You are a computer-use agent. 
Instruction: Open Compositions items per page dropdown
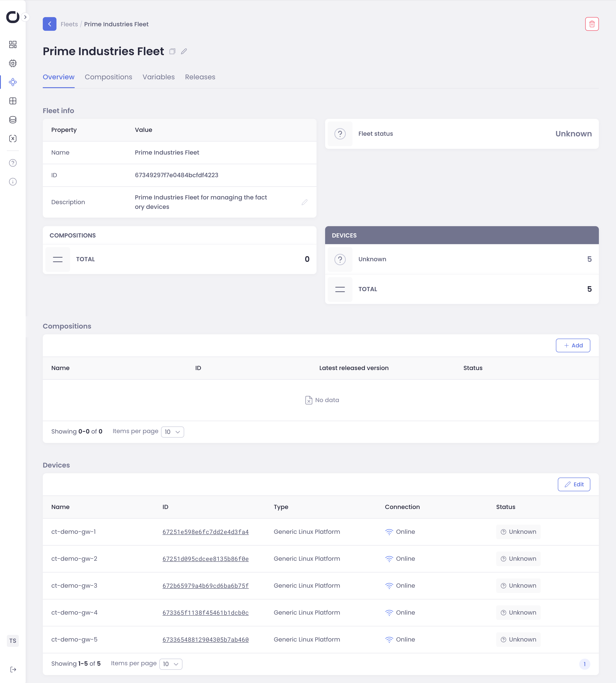172,432
